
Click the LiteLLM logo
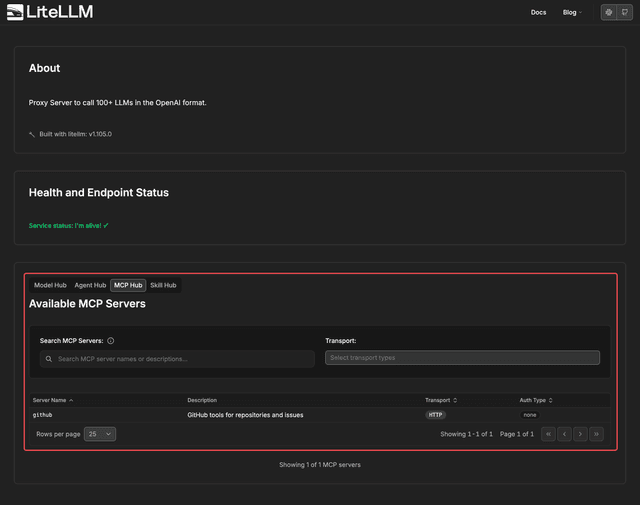[x=50, y=12]
